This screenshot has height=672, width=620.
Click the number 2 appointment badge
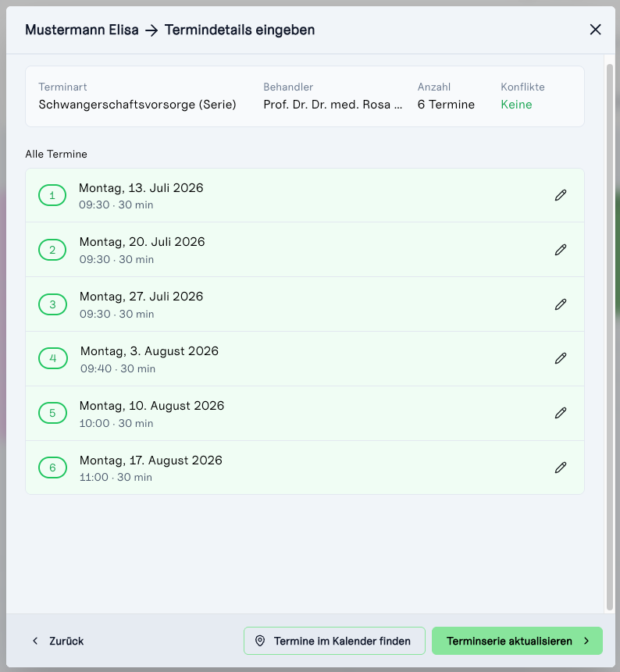pos(52,250)
